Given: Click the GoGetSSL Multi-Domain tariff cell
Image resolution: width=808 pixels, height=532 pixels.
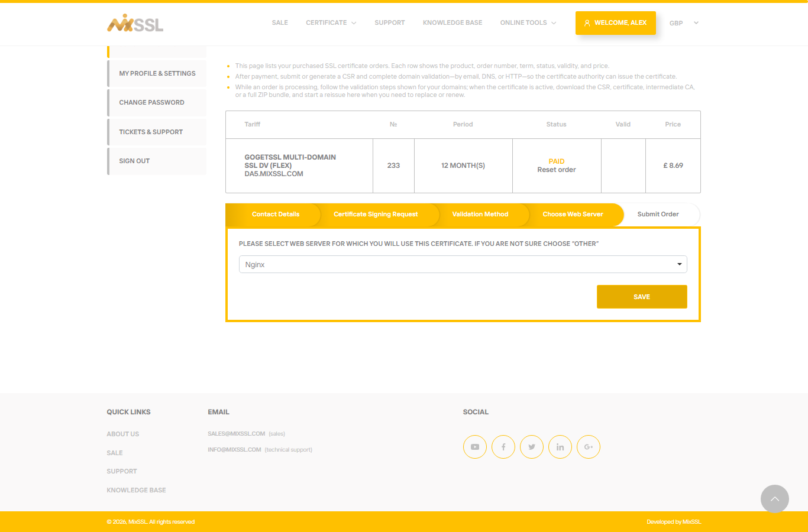Looking at the screenshot, I should click(x=299, y=166).
